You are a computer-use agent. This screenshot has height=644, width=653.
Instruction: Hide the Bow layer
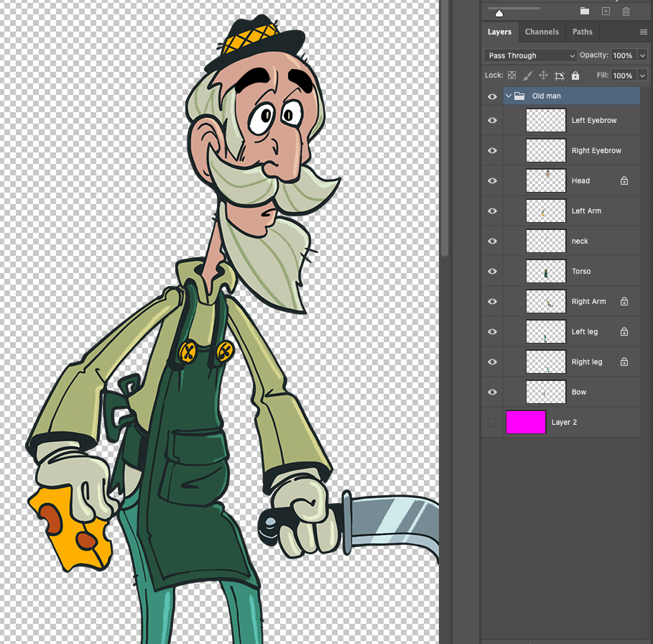coord(492,392)
